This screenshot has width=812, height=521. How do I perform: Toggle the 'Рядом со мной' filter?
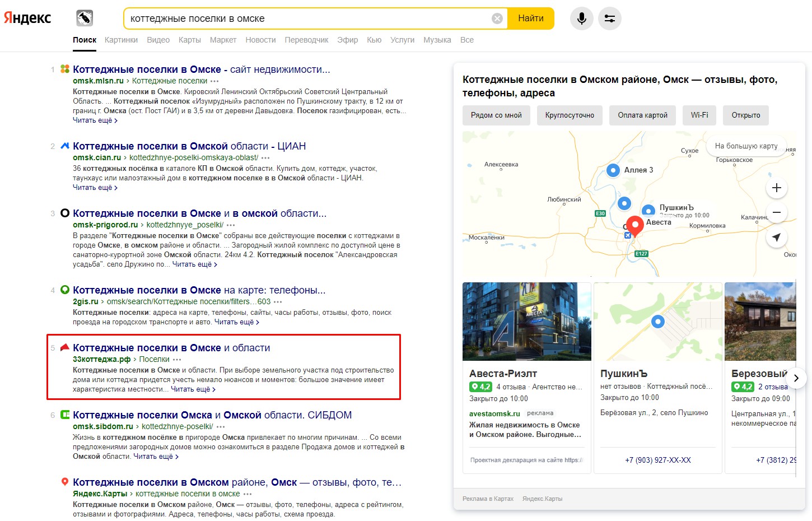(496, 115)
